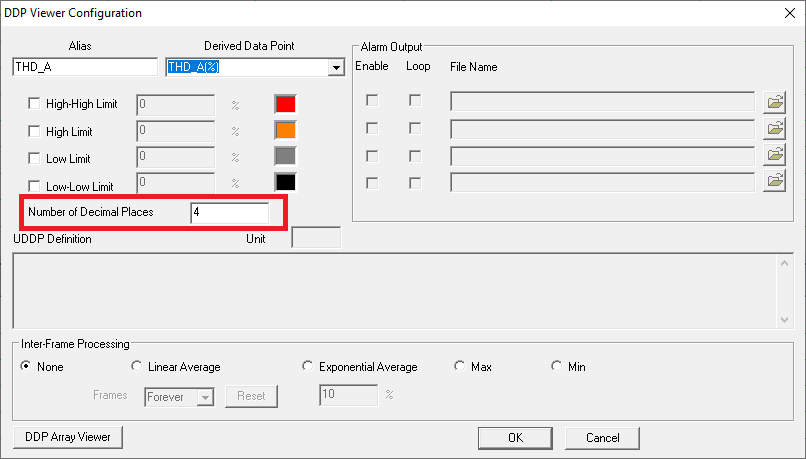Choose Min inter-frame processing
The height and width of the screenshot is (459, 806).
(x=557, y=367)
